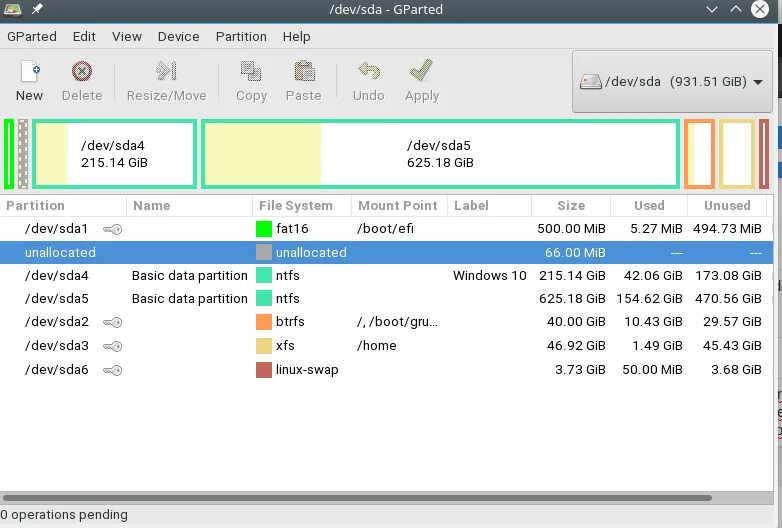Select the /dev/sda4 partition in list
Image resolution: width=782 pixels, height=528 pixels.
coord(387,275)
